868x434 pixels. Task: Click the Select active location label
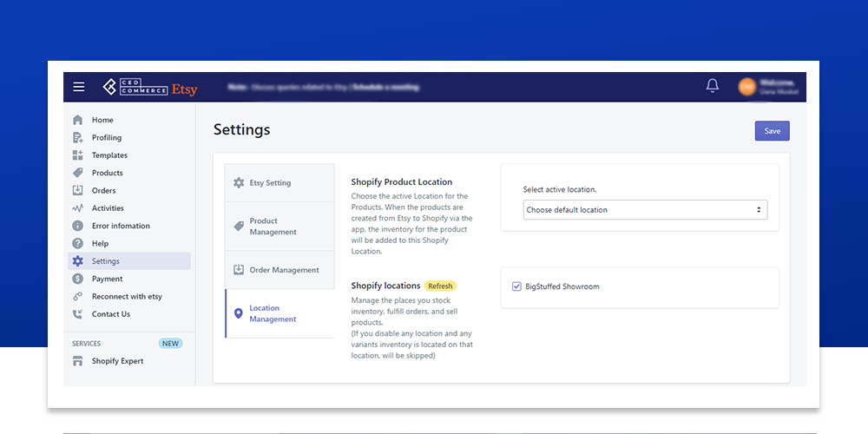click(x=560, y=189)
